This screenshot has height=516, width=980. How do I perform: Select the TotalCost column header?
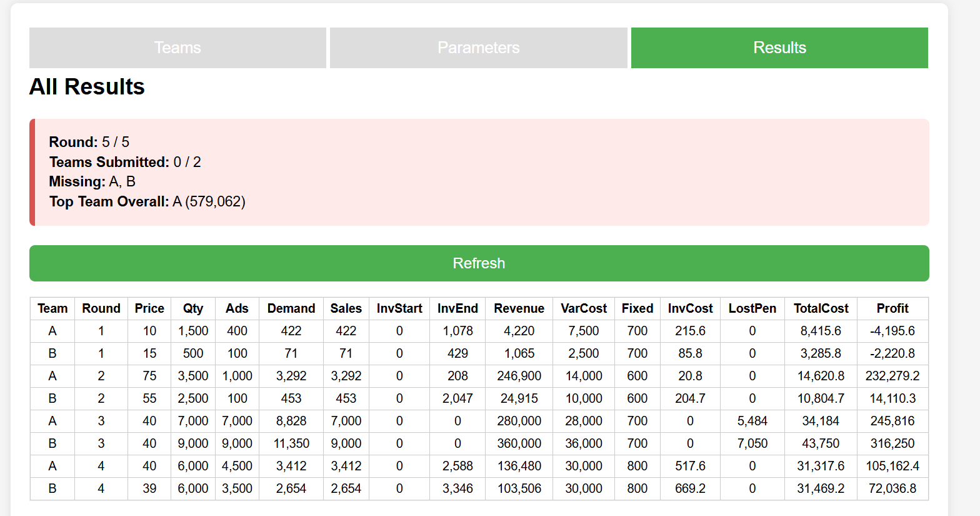click(x=821, y=308)
